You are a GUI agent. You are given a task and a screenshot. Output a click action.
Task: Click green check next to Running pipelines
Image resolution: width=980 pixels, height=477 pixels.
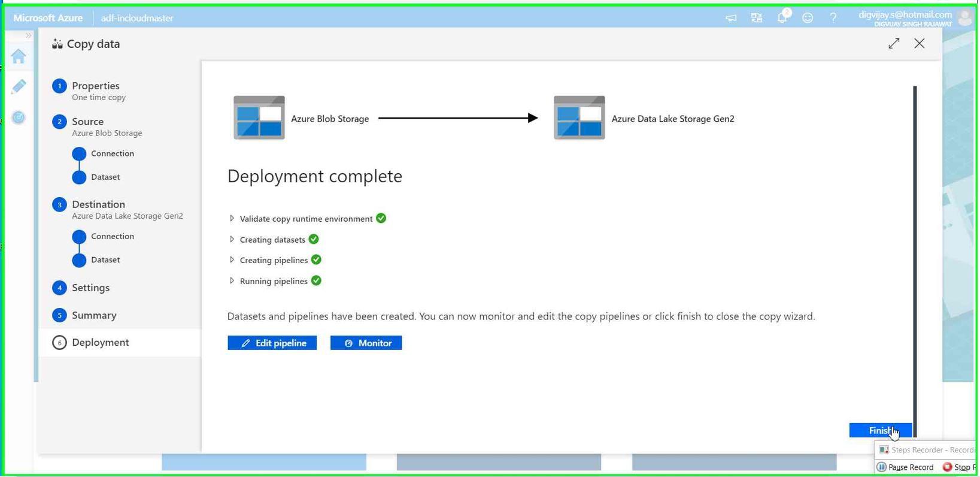(x=316, y=281)
